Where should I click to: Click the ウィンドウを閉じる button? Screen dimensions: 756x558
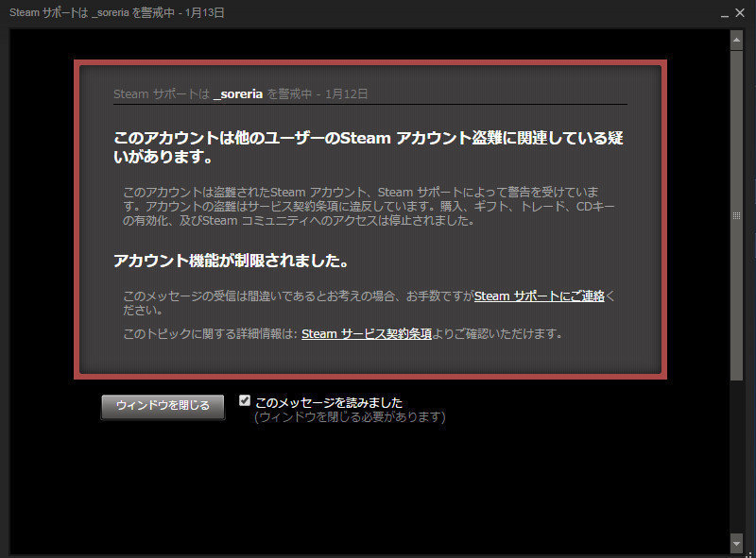pos(163,406)
